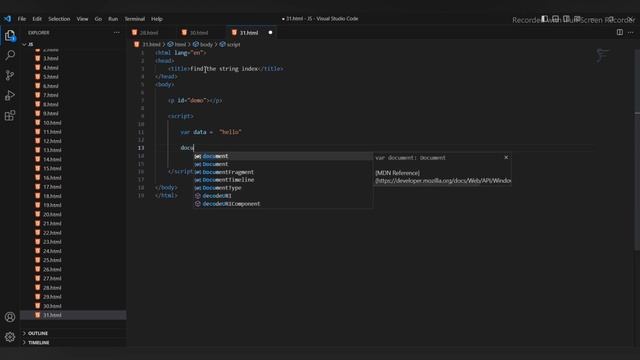Open the Terminal menu
640x360 pixels.
(x=135, y=19)
